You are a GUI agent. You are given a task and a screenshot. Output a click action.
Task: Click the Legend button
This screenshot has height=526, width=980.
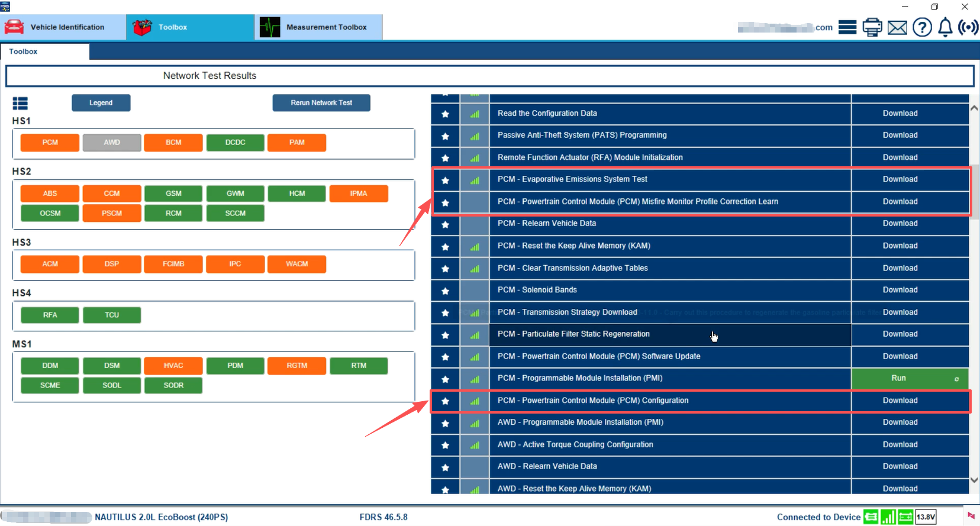coord(101,103)
